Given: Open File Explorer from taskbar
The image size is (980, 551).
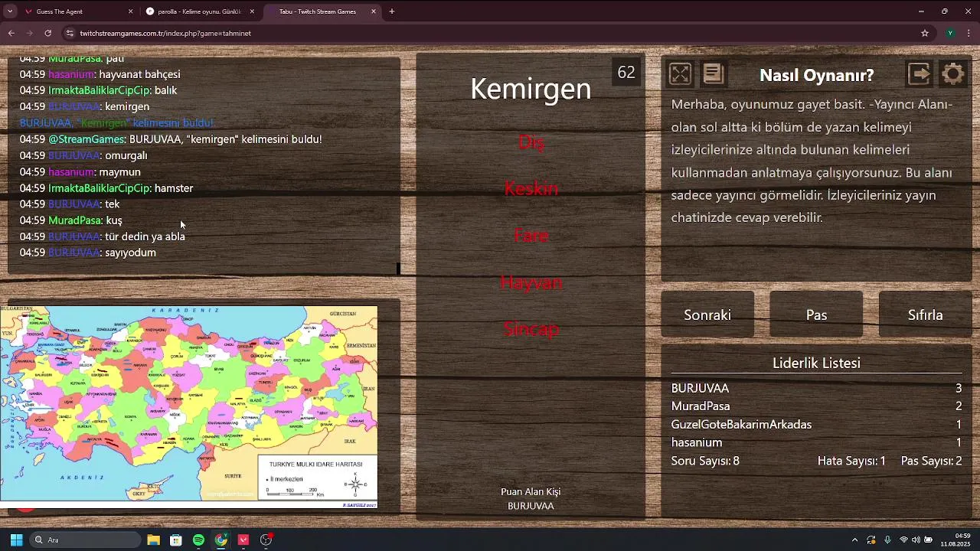Looking at the screenshot, I should tap(153, 540).
